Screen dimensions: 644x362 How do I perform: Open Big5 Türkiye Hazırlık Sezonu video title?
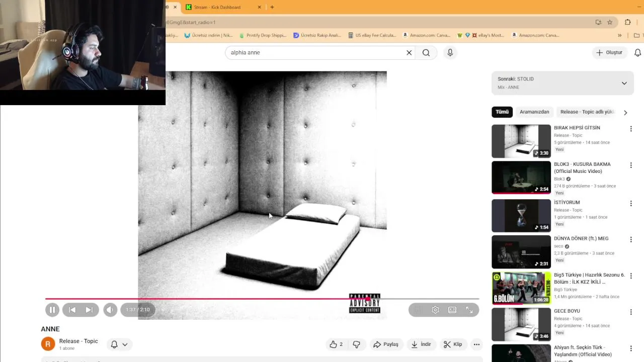[589, 279]
